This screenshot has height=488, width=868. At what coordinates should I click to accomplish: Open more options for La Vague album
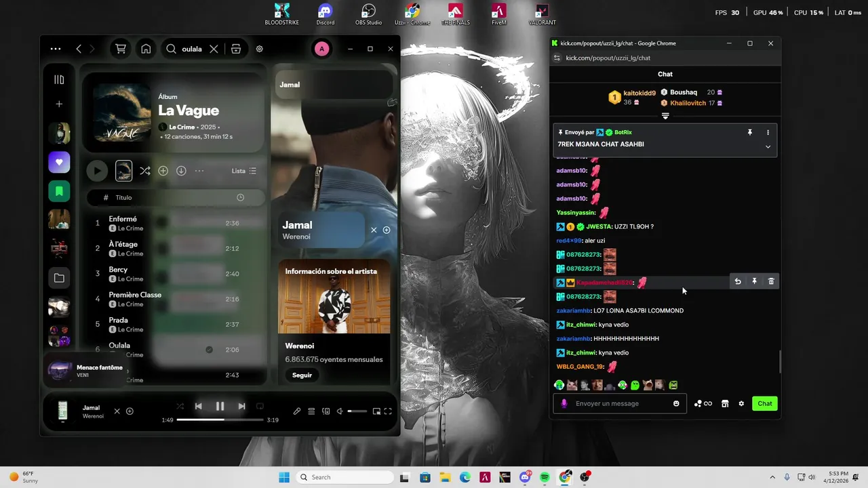coord(199,171)
